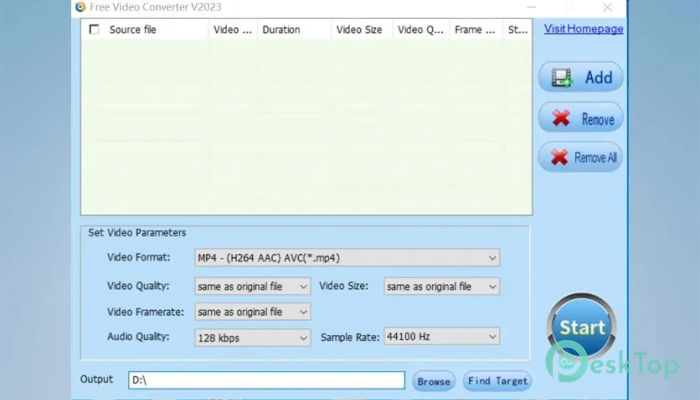Open the Sample Rate dropdown
Screen dimensions: 700x400
pyautogui.click(x=442, y=336)
